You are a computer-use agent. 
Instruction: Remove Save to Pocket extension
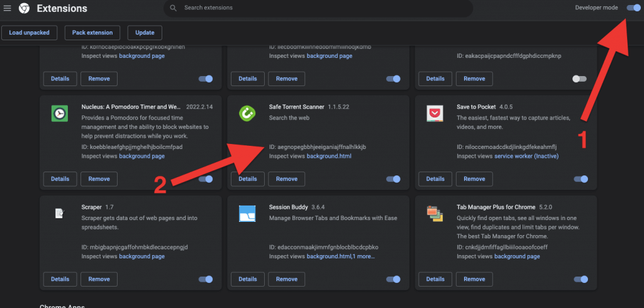click(x=474, y=179)
